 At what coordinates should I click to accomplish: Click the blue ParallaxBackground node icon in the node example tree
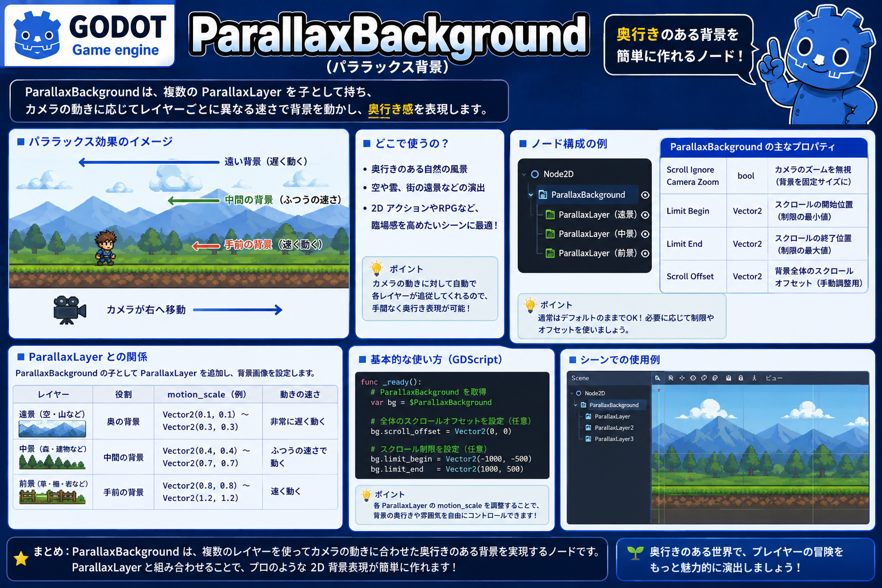(542, 195)
